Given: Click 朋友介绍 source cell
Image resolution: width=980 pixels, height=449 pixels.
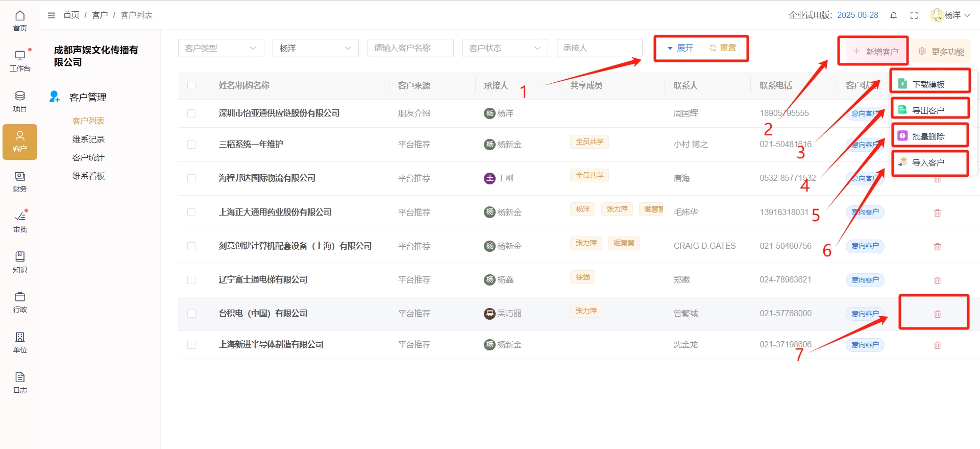Looking at the screenshot, I should coord(414,113).
